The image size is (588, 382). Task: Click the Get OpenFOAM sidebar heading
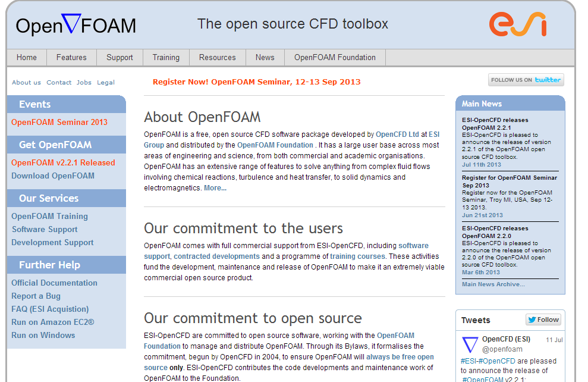click(x=55, y=145)
